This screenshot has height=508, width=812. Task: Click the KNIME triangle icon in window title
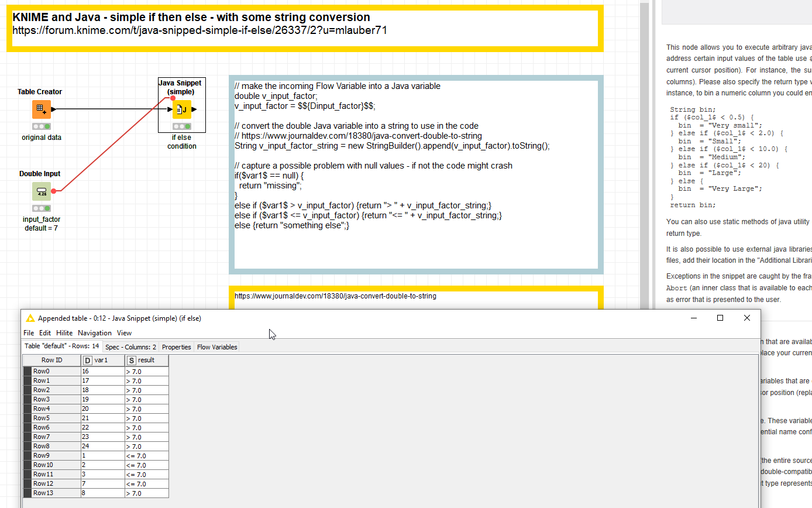tap(30, 318)
